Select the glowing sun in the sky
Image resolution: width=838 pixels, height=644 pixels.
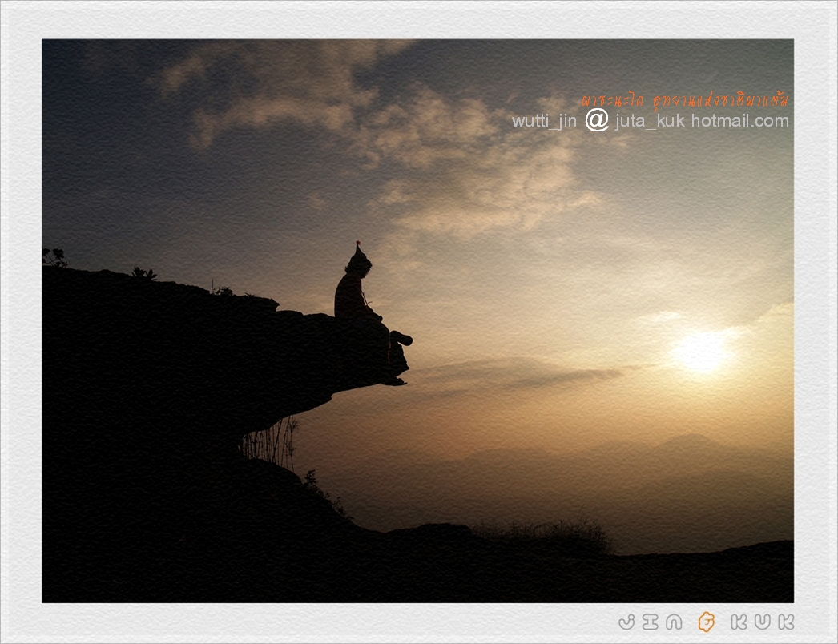[701, 352]
